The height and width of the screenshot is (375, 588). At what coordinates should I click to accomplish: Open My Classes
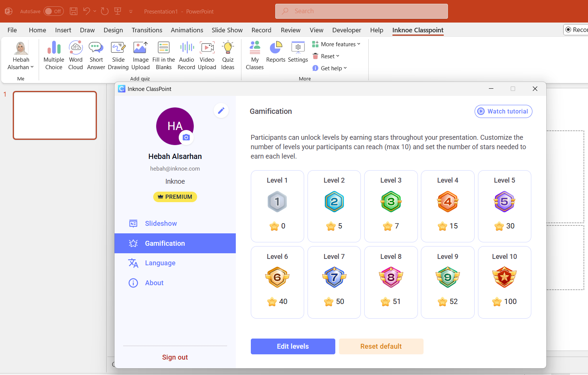point(255,56)
